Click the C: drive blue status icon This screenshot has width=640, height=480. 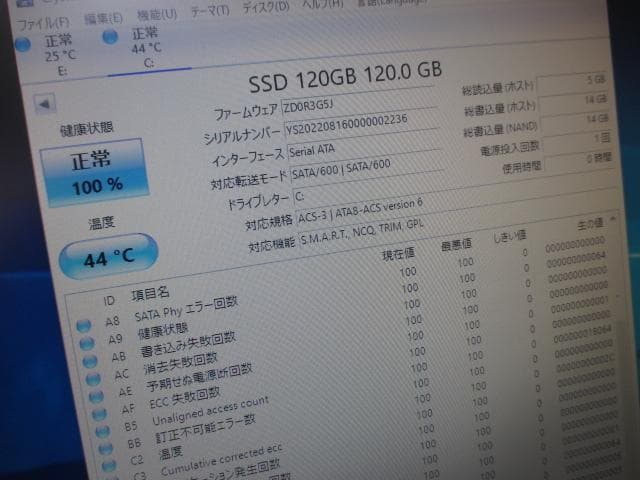[110, 37]
